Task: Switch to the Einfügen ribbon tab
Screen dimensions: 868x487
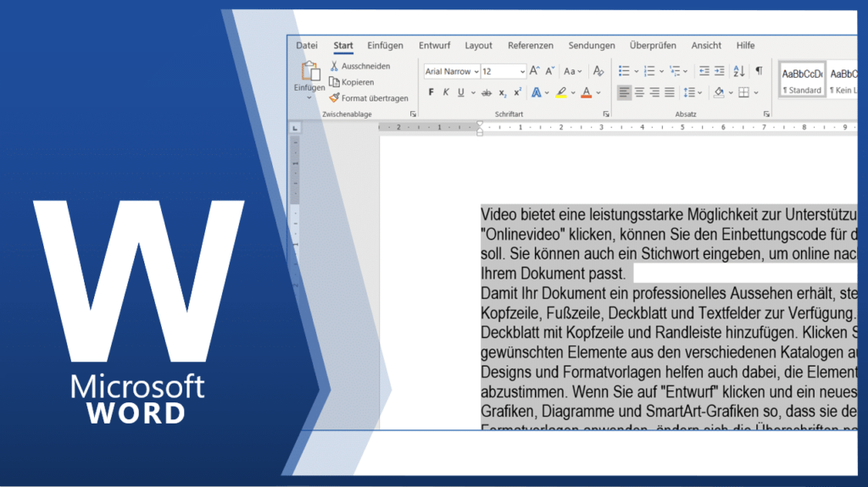Action: (385, 46)
